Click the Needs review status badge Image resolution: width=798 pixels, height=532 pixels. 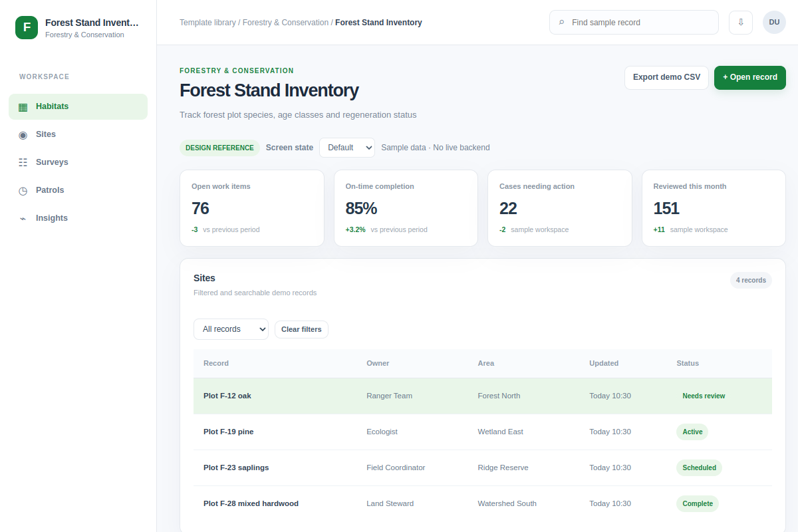[x=704, y=396]
